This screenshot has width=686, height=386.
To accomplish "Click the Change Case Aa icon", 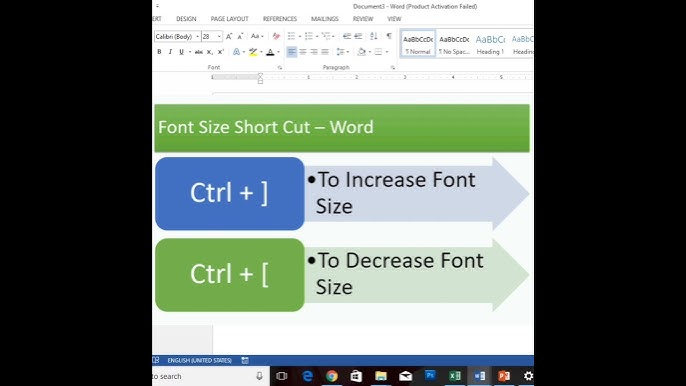I will (255, 36).
